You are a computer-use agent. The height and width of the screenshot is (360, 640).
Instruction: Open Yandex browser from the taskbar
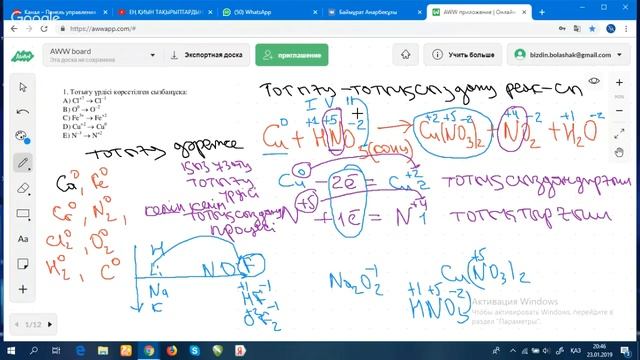[x=240, y=351]
